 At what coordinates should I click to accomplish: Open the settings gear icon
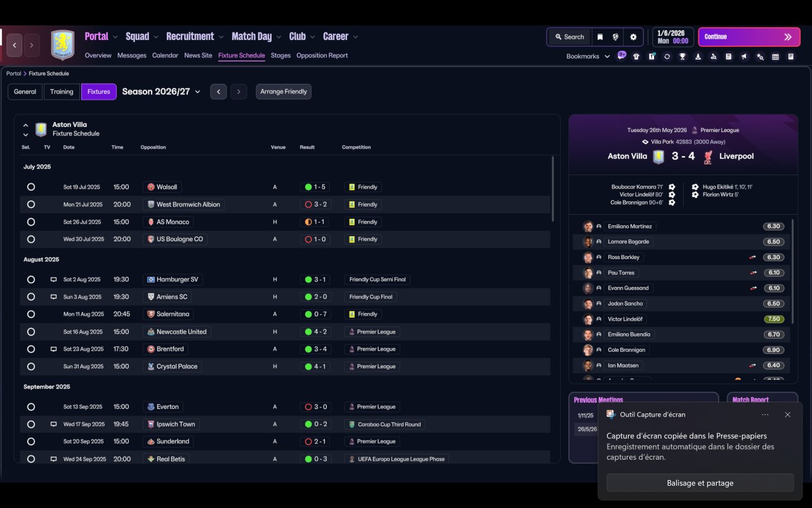click(633, 37)
